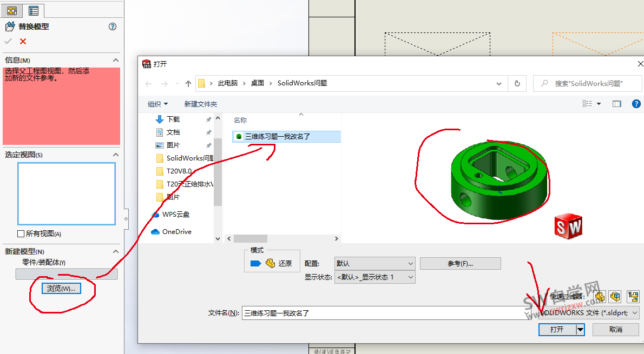
Task: Enable the assembly files quick filter
Action: click(615, 297)
